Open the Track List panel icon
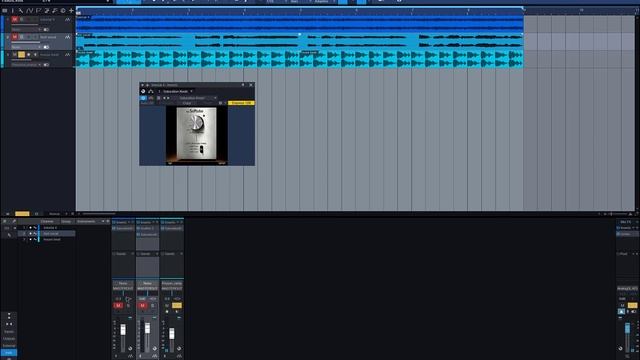This screenshot has height=360, width=640. pos(4,11)
